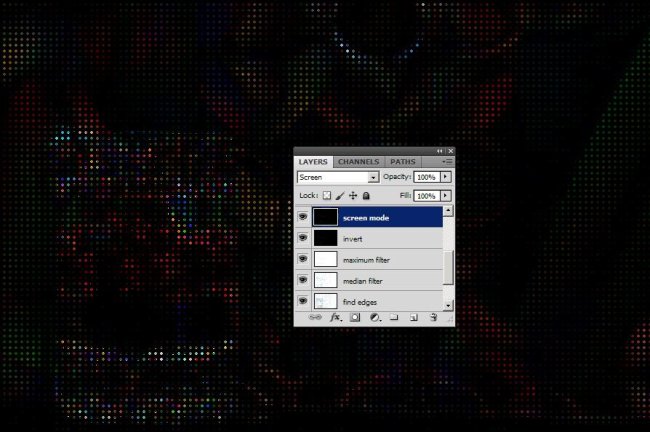This screenshot has height=432, width=650.
Task: Lock image pixels with brush icon
Action: (340, 195)
